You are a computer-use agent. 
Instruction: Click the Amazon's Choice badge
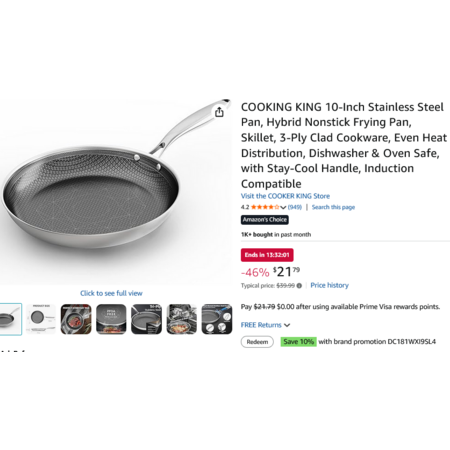[265, 220]
